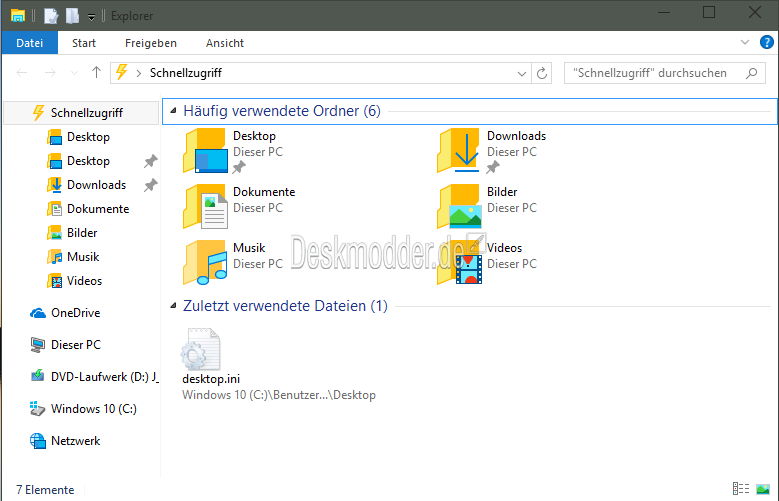Collapse the Häufig verwendete Ordner group
This screenshot has width=779, height=501.
pyautogui.click(x=173, y=111)
